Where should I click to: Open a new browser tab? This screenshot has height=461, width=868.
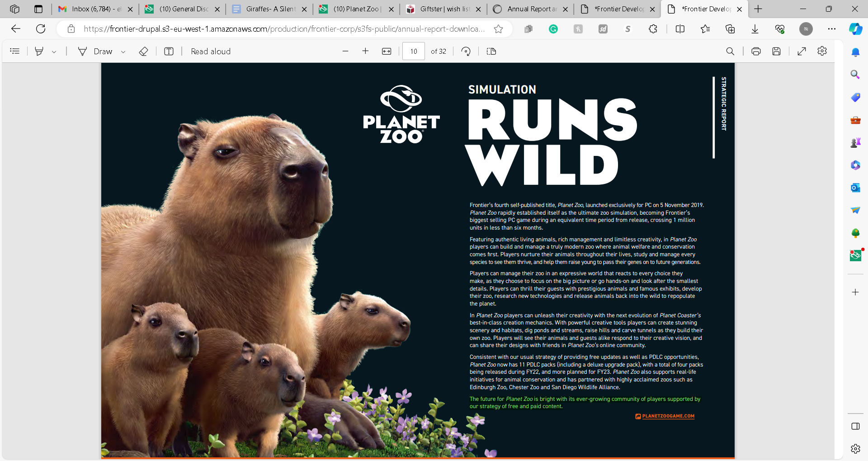[758, 9]
